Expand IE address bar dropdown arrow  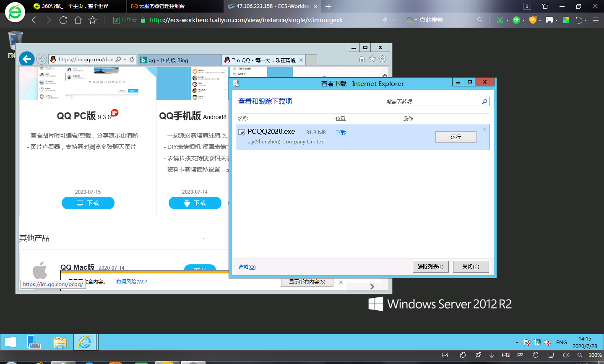[125, 60]
